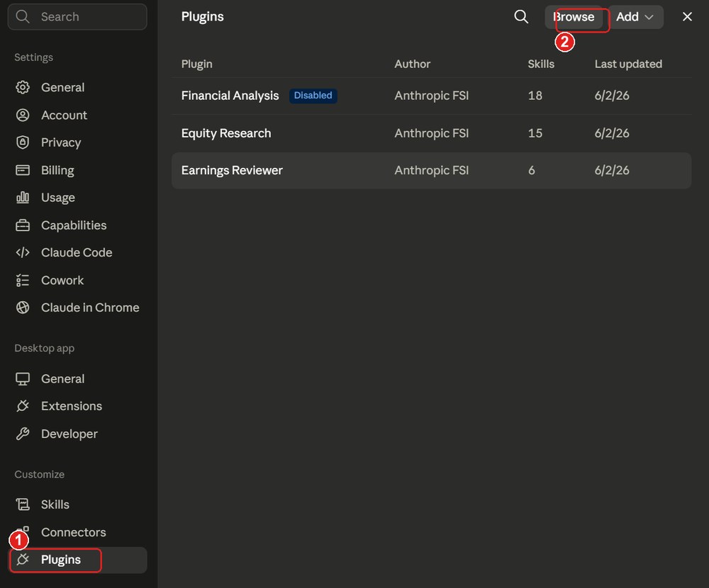Click Anthropic FSI in Earnings Reviewer row
The image size is (709, 588).
[431, 171]
